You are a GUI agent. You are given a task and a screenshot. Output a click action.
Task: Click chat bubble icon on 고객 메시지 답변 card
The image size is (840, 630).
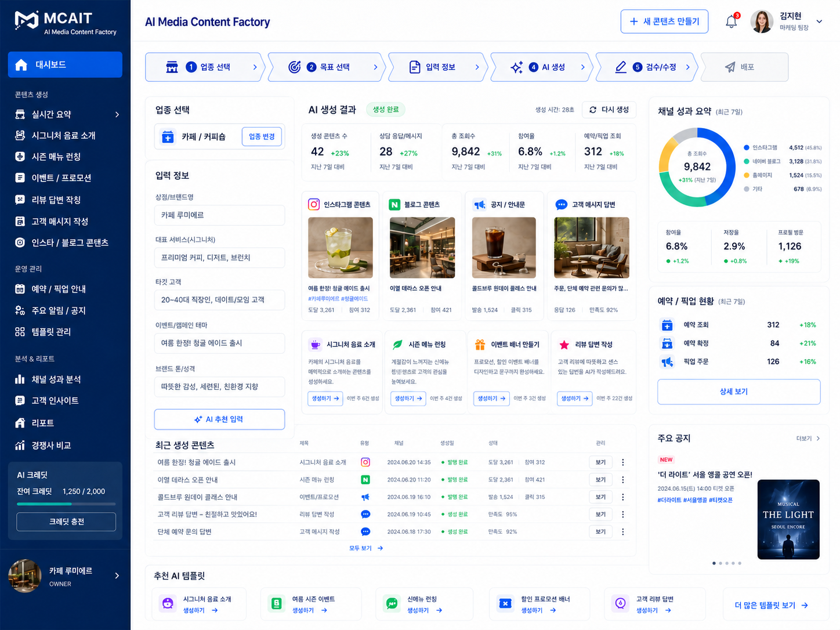coord(561,205)
